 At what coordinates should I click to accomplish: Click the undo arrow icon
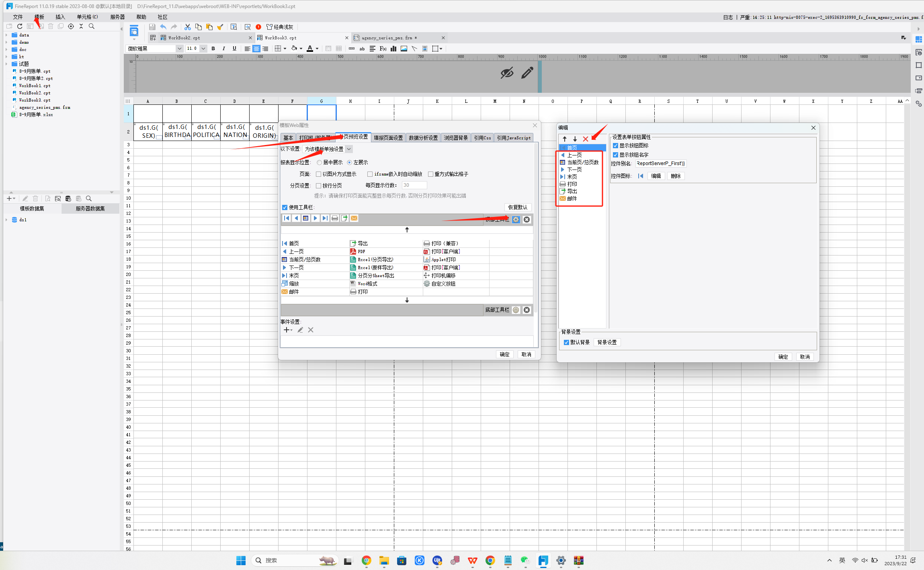click(163, 27)
